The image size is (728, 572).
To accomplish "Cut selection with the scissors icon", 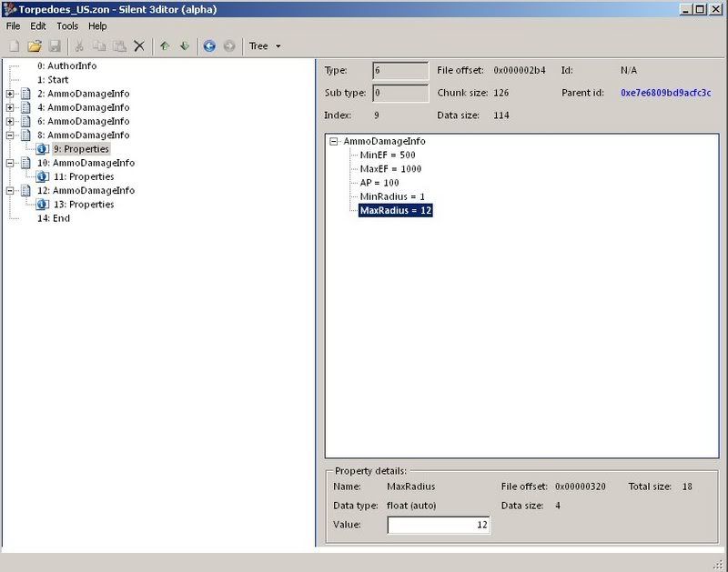I will tap(79, 46).
